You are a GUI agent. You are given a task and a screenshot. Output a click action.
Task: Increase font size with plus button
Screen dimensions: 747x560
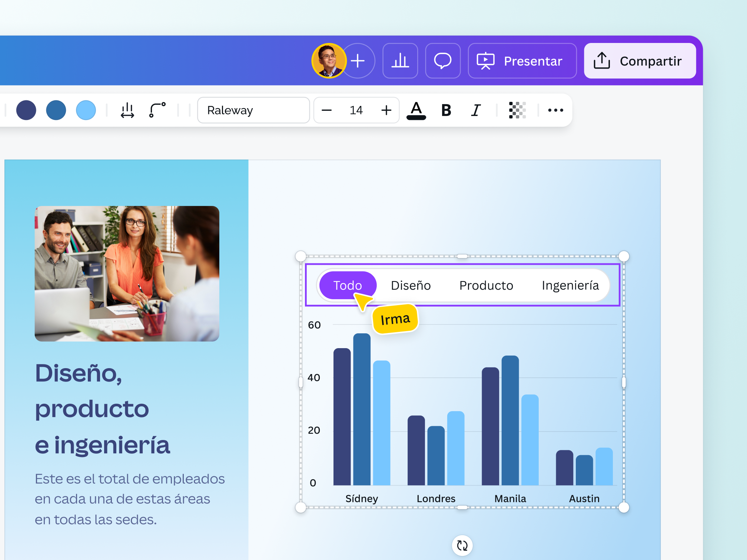pyautogui.click(x=386, y=110)
